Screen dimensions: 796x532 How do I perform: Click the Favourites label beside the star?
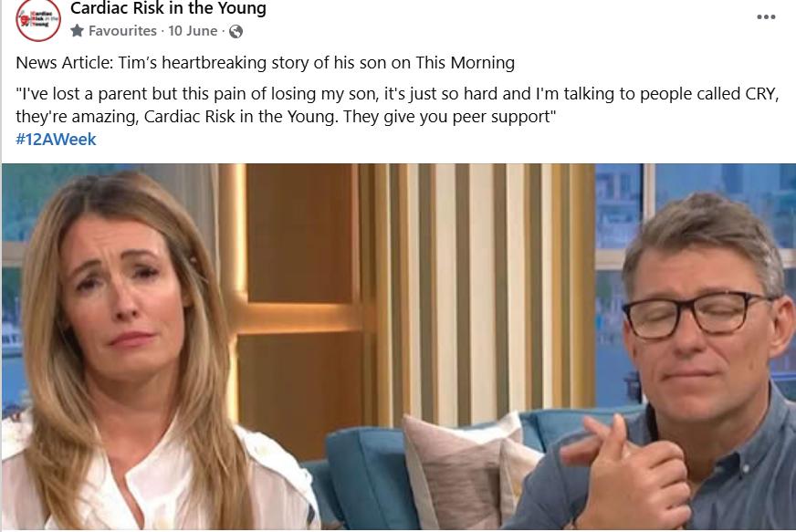coord(122,31)
